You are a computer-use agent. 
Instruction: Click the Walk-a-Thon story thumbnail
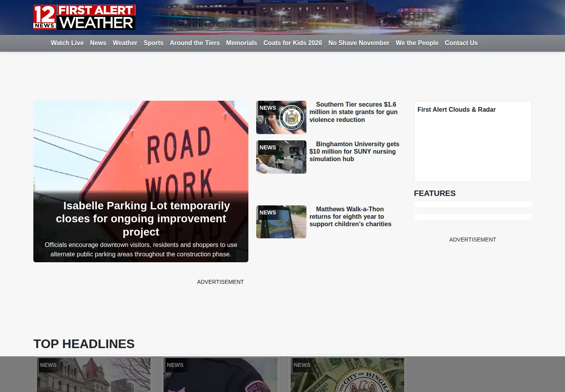tap(281, 222)
